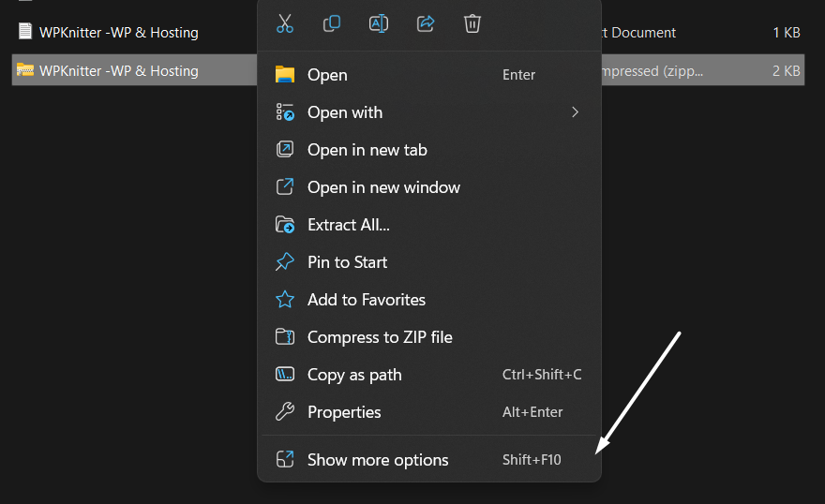Click Show more options
Viewport: 825px width, 504px height.
point(378,460)
